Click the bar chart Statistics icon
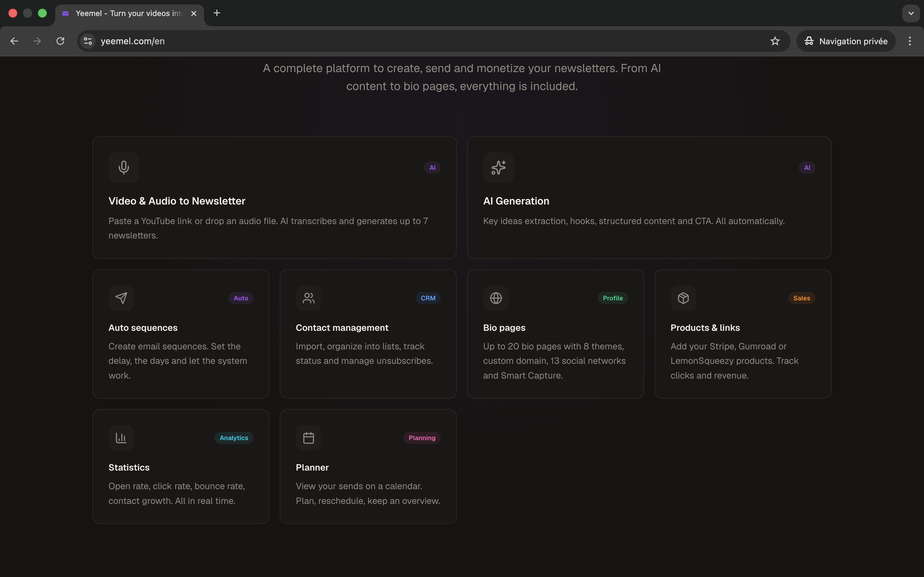Viewport: 924px width, 577px height. pos(121,438)
